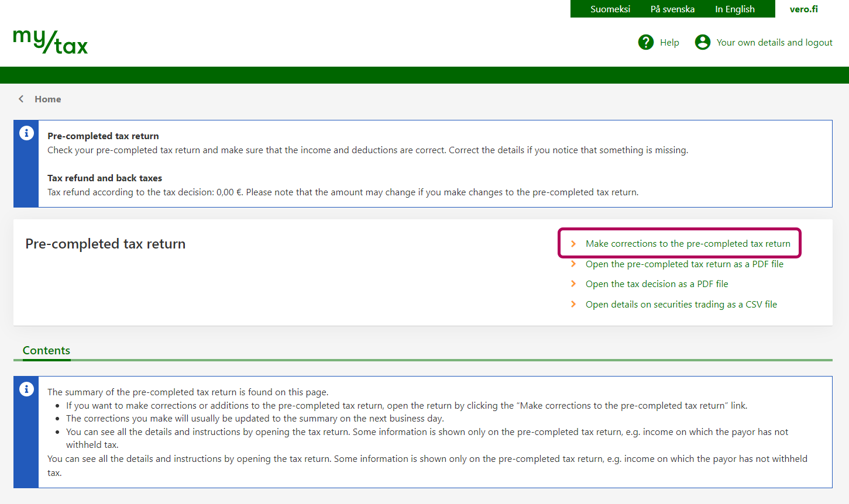Image resolution: width=849 pixels, height=504 pixels.
Task: Click the MyTax logo
Action: point(50,42)
